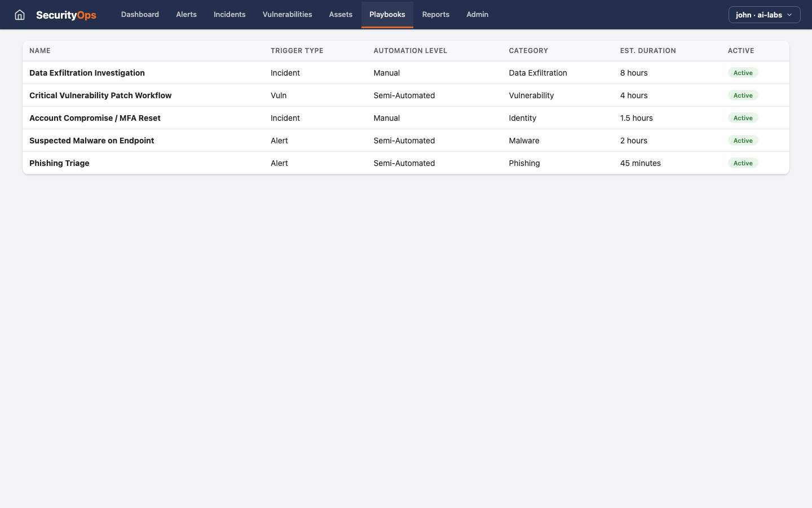Navigate to Incidents

click(x=230, y=15)
